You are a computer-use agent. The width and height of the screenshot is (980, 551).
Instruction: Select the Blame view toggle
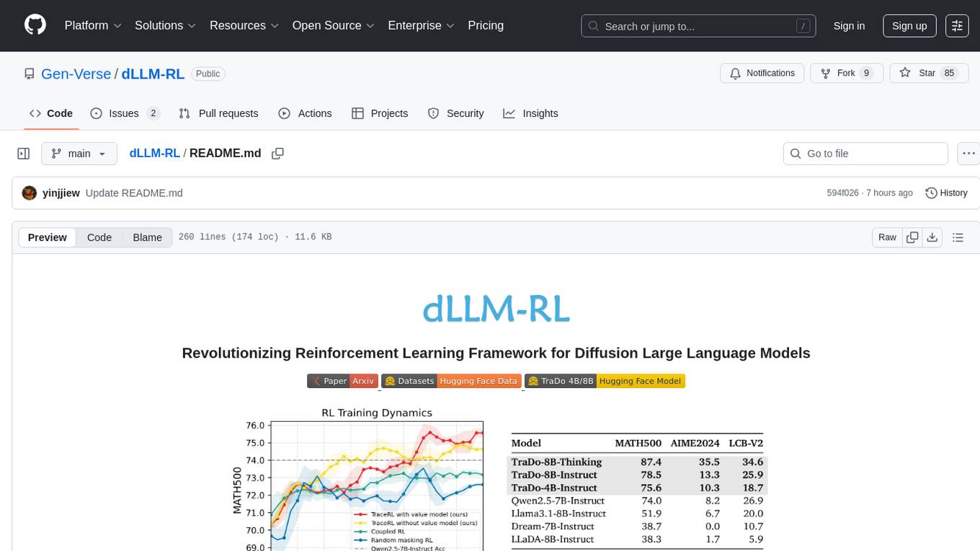click(x=147, y=237)
